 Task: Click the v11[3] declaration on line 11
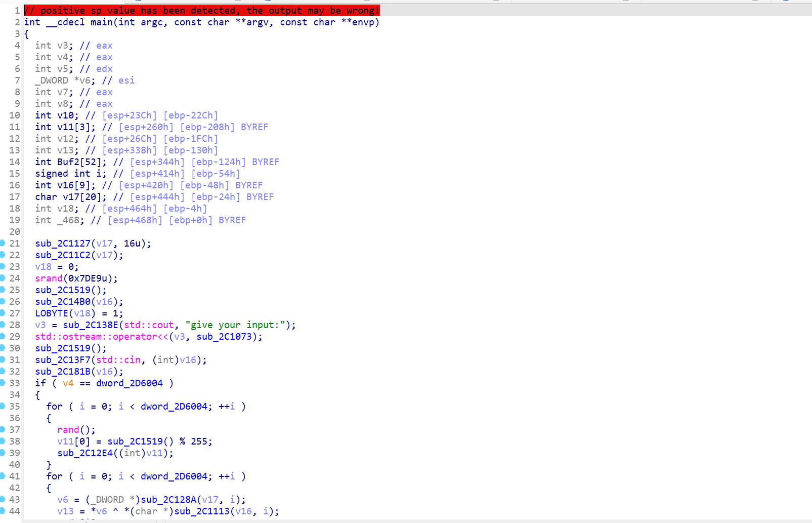tap(65, 127)
